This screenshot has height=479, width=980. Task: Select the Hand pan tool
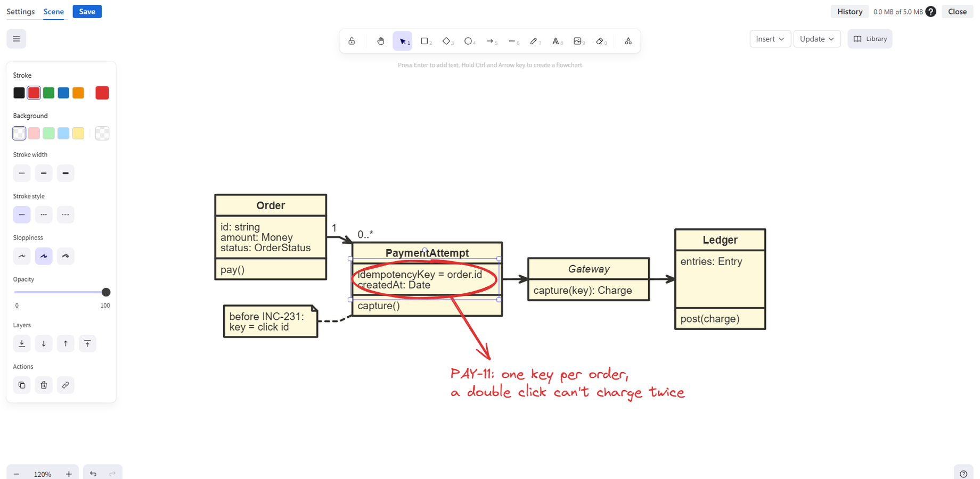pos(380,41)
